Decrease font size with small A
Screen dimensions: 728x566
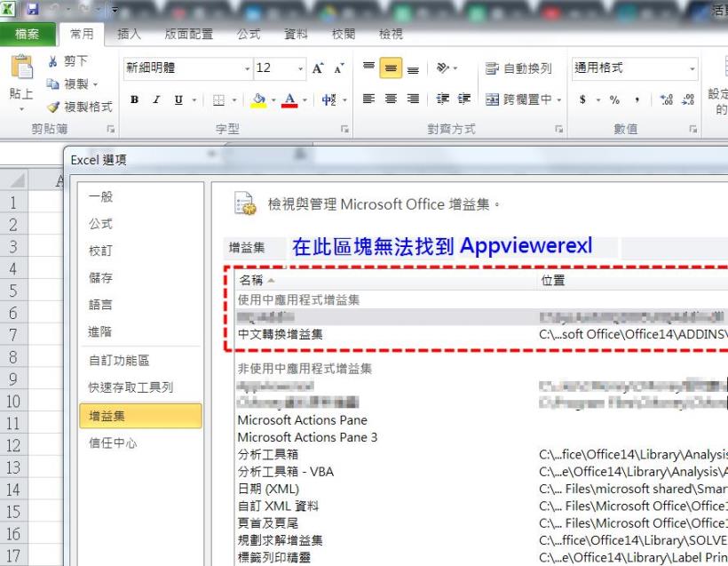point(339,68)
